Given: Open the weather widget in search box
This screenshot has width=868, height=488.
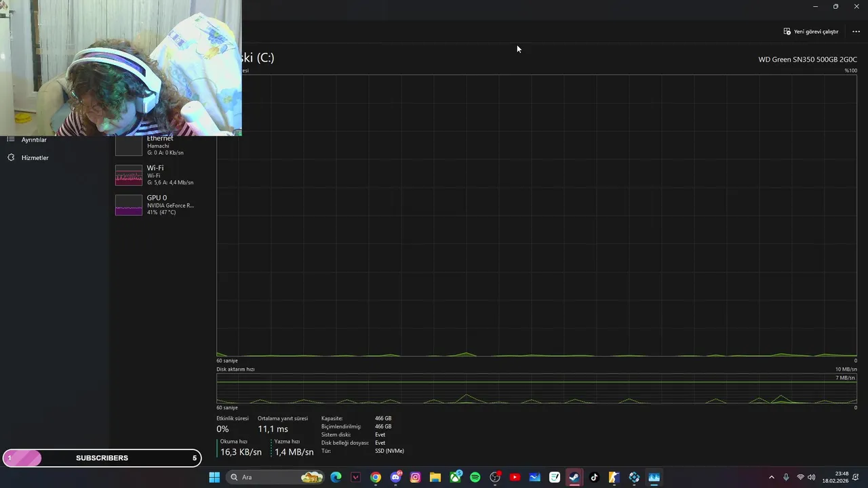Looking at the screenshot, I should 312,477.
